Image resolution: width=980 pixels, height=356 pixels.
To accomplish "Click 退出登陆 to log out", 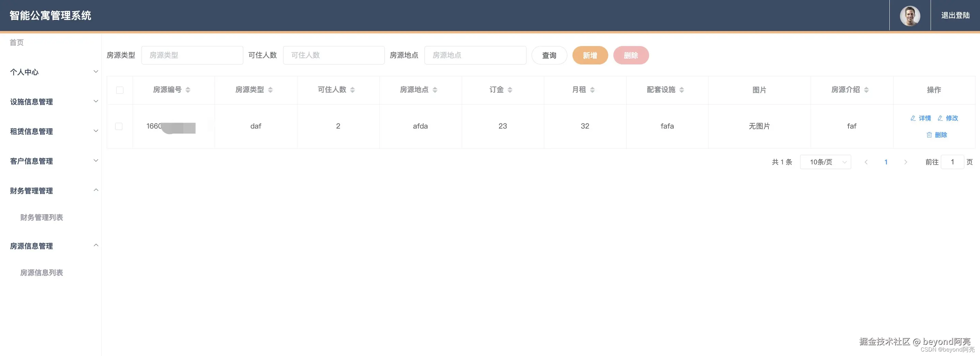I will (x=955, y=16).
